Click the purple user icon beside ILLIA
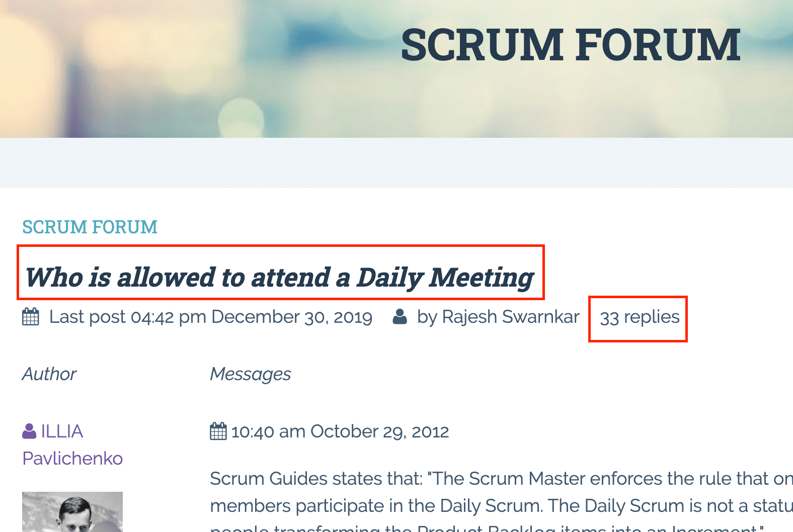Image resolution: width=793 pixels, height=532 pixels. coord(30,431)
